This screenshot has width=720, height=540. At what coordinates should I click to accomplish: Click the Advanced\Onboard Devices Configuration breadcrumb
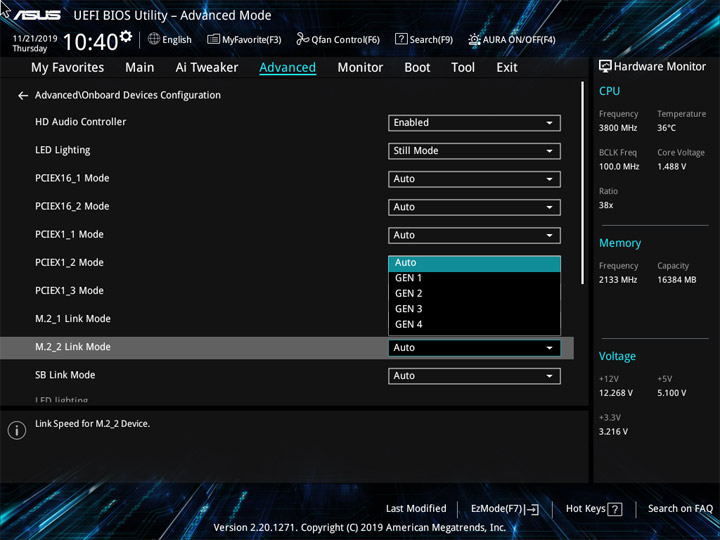pyautogui.click(x=128, y=95)
